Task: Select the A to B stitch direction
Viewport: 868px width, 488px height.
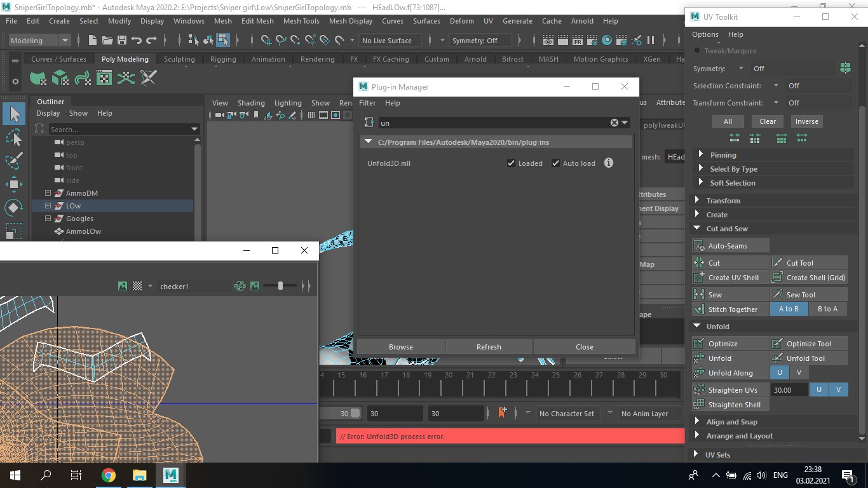Action: [789, 309]
